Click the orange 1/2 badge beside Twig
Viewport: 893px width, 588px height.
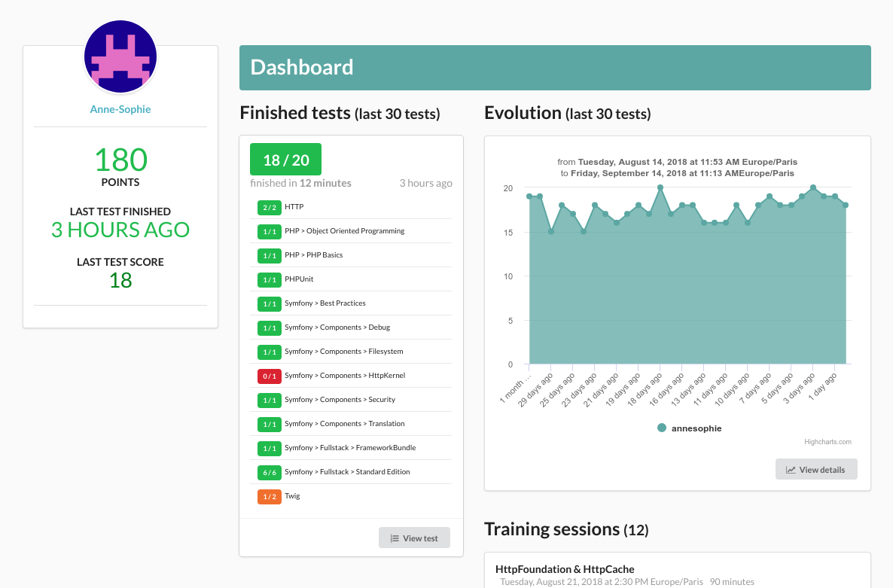click(269, 496)
